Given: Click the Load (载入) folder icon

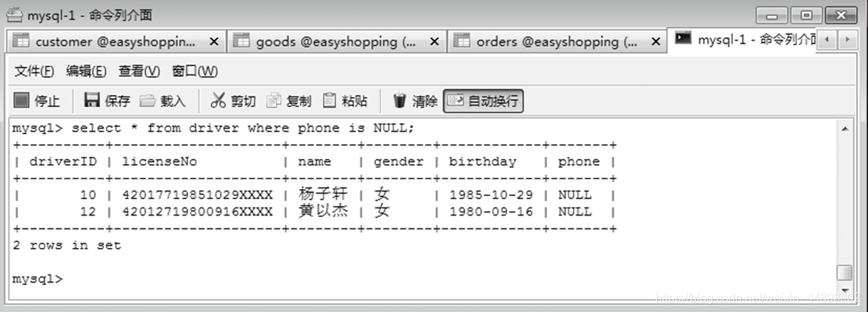Looking at the screenshot, I should (x=147, y=101).
